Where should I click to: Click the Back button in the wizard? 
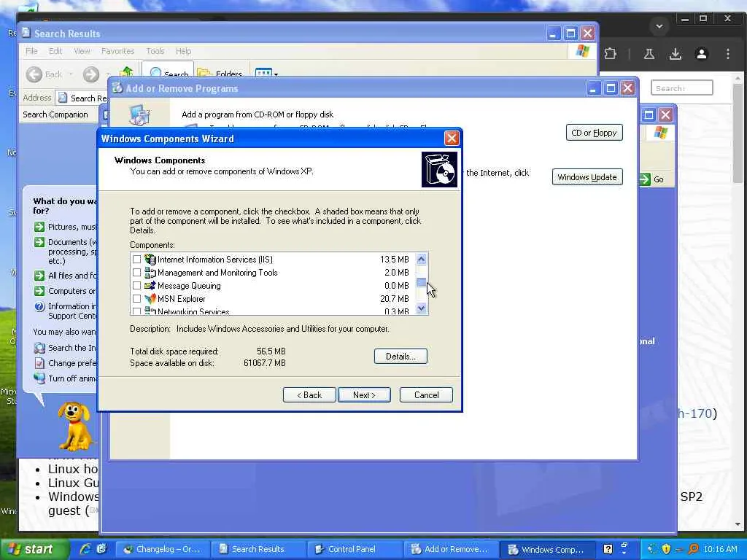(x=309, y=394)
